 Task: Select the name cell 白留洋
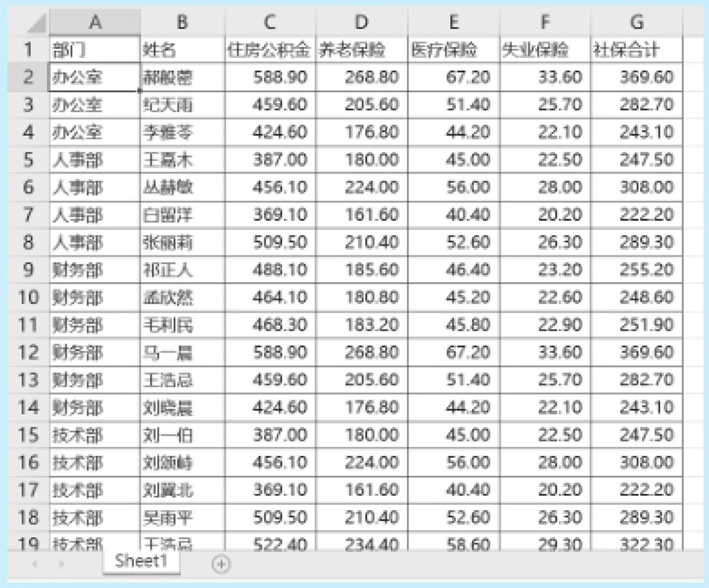click(x=182, y=215)
